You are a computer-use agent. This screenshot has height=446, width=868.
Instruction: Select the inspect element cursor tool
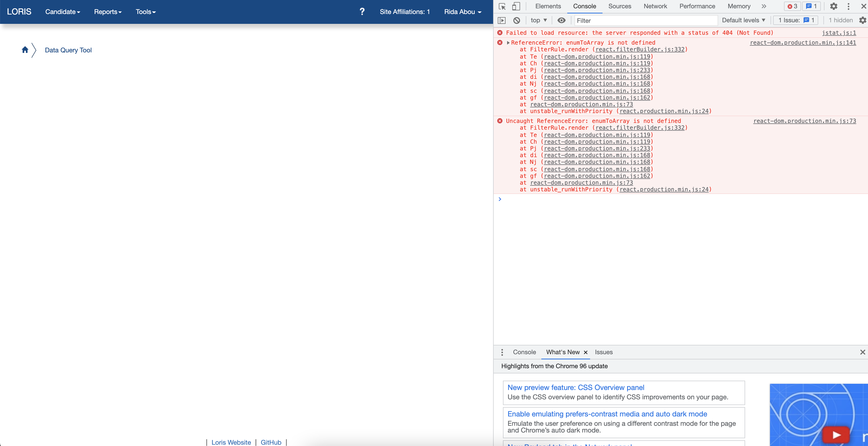point(502,6)
